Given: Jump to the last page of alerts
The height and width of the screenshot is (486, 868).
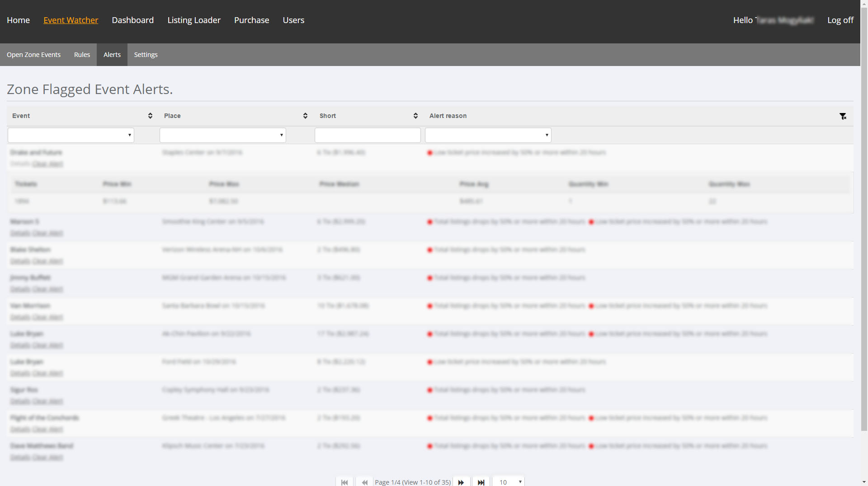Looking at the screenshot, I should tap(481, 482).
